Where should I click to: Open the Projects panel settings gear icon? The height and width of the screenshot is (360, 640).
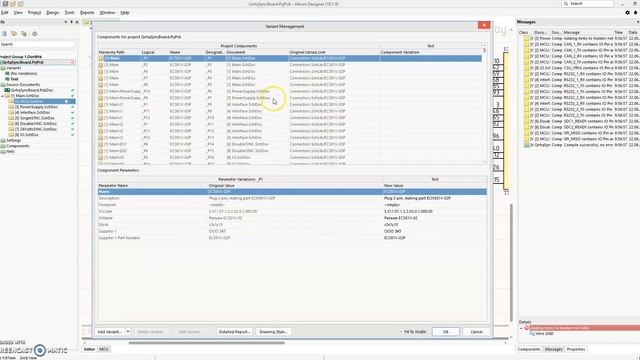(x=35, y=34)
